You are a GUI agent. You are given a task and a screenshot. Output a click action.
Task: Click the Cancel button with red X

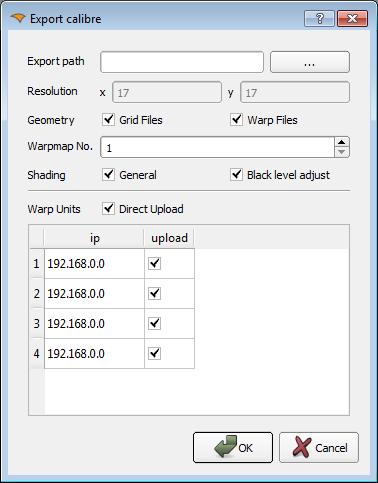(x=319, y=447)
